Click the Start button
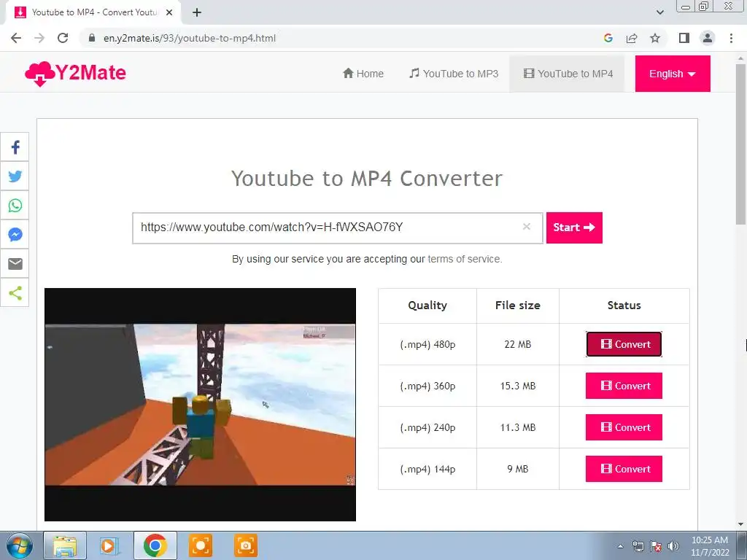Screen dimensions: 747x560 574,227
